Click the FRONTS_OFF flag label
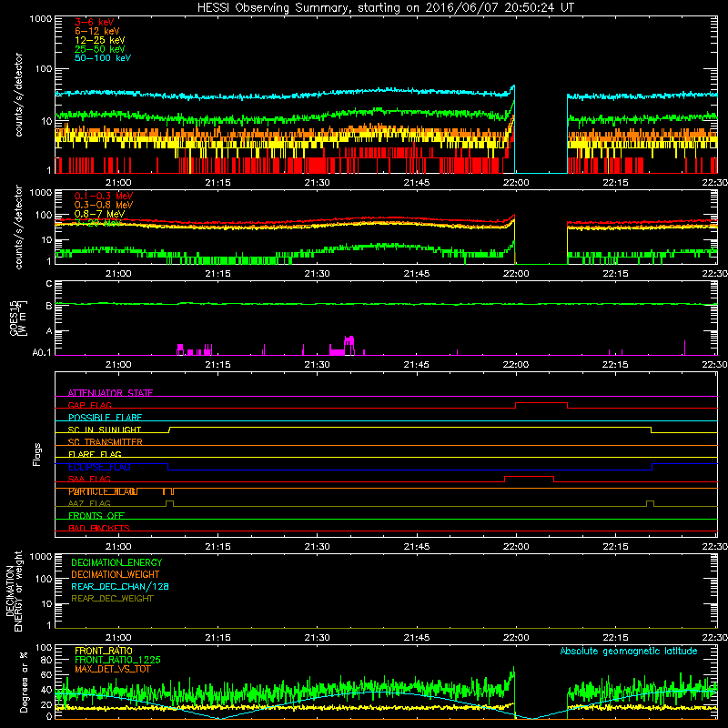The height and width of the screenshot is (728, 728). tap(96, 515)
